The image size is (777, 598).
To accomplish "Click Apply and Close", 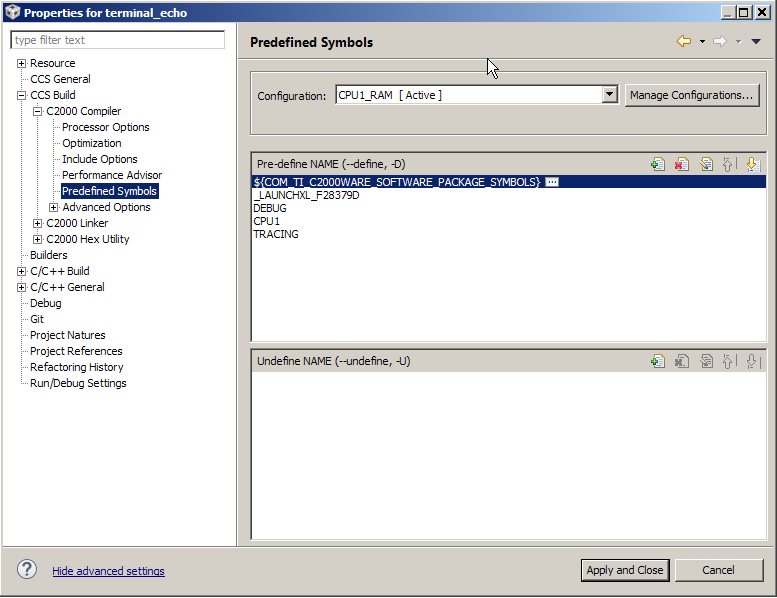I will pos(625,570).
